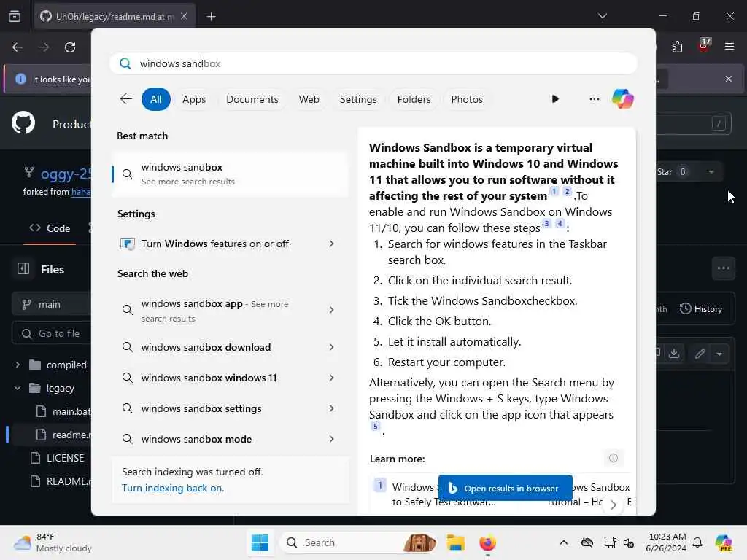Expand Turn Windows features on or off result
Screen dimensions: 747x560
coord(332,244)
